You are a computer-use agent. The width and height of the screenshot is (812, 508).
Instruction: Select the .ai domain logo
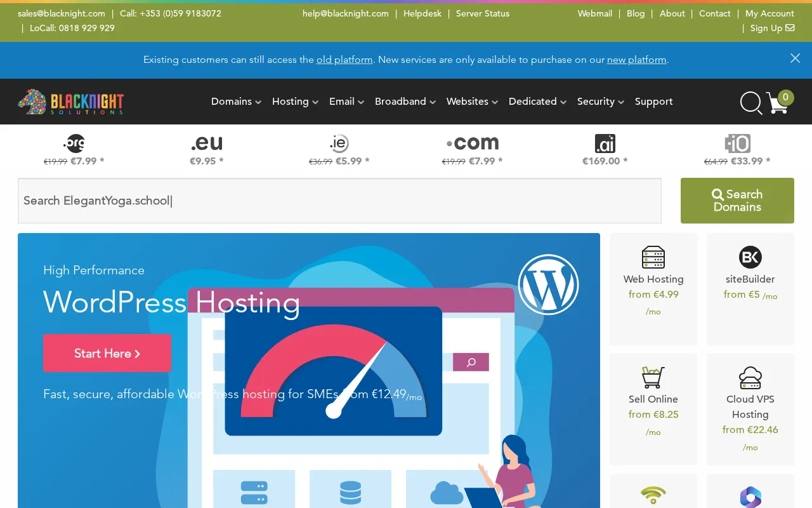[x=605, y=144]
